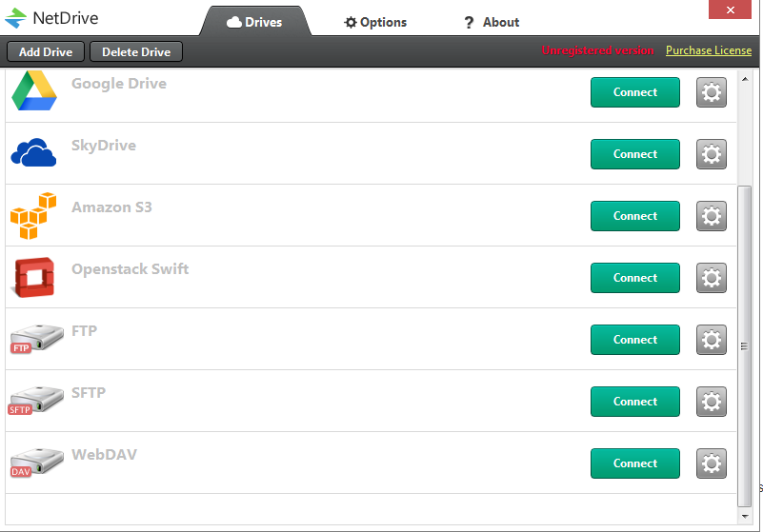763x532 pixels.
Task: Open SFTP drive settings gear
Action: (711, 402)
